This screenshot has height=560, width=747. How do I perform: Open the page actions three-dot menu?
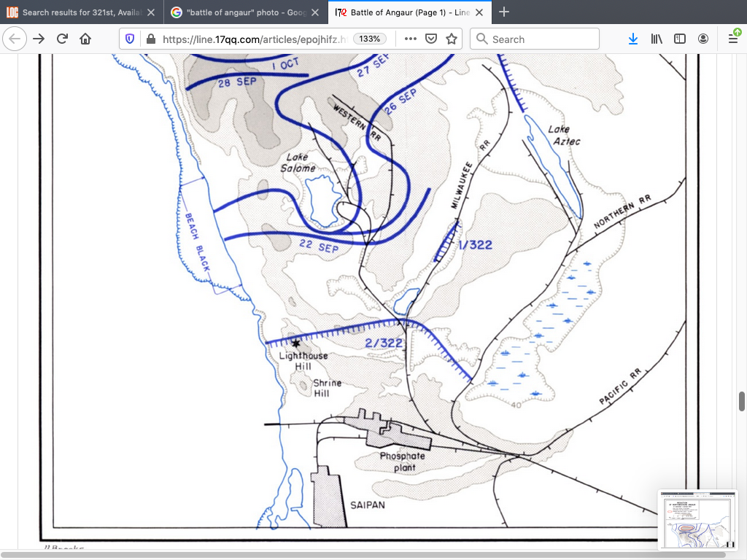pos(410,39)
